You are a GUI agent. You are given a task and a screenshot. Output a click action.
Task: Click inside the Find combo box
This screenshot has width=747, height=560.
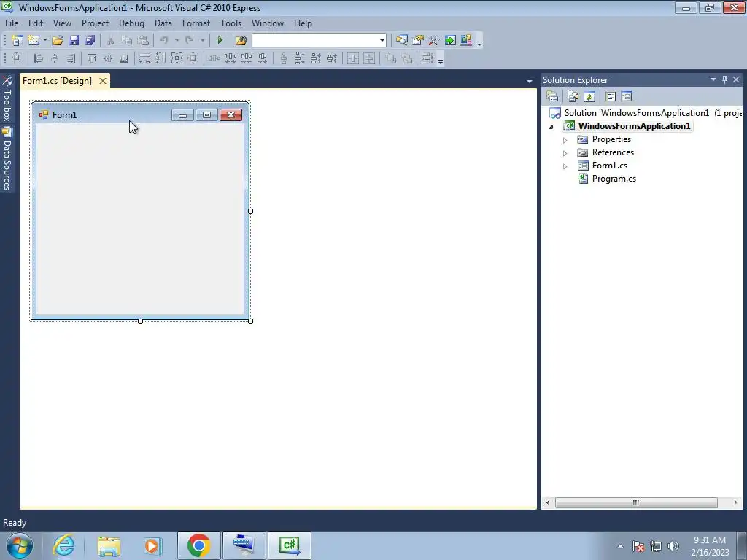coord(315,41)
